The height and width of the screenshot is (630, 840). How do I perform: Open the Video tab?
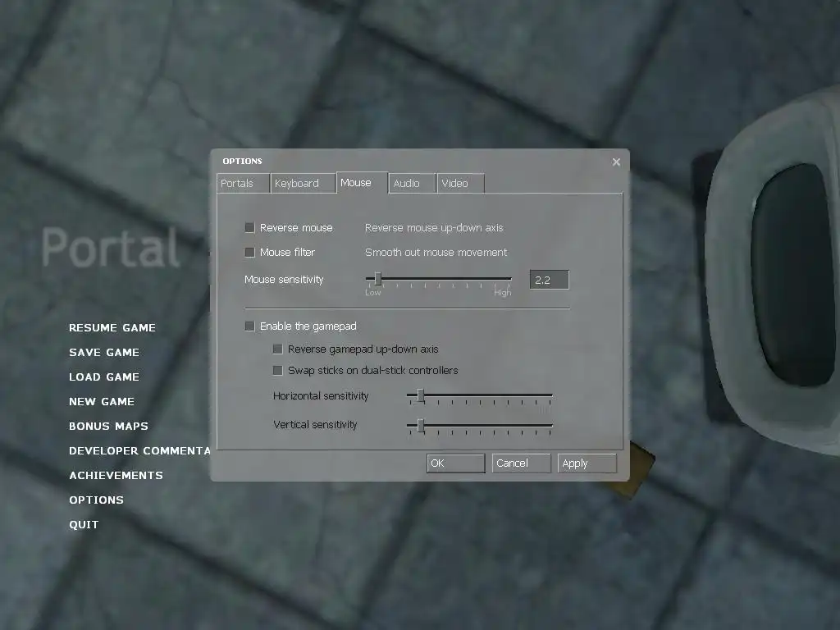461,183
